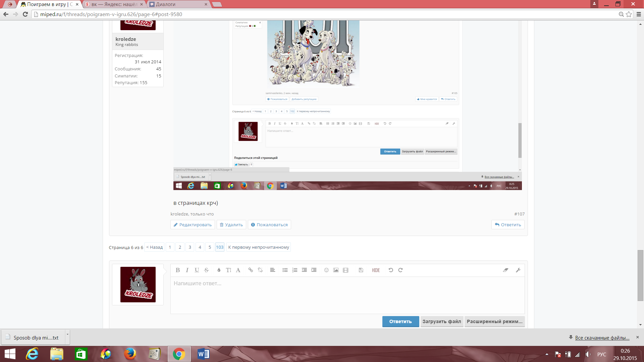Open the #107 post permalink
This screenshot has height=362, width=644.
[520, 214]
